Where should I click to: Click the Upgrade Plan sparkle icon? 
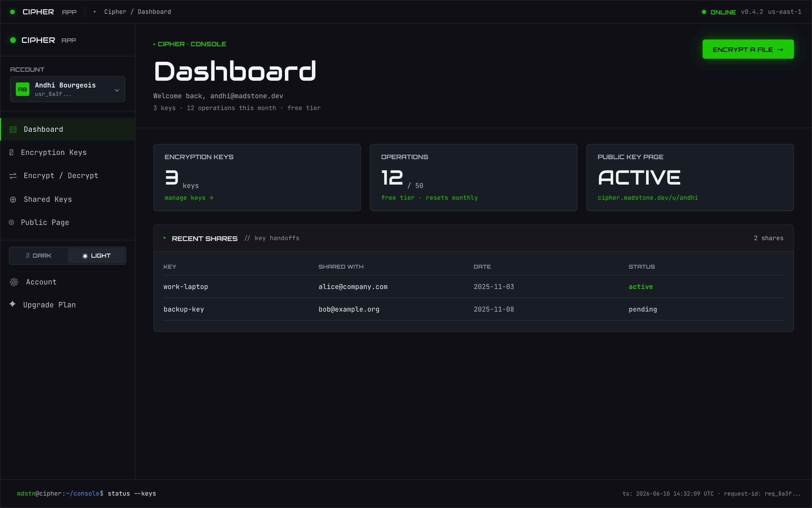(12, 304)
